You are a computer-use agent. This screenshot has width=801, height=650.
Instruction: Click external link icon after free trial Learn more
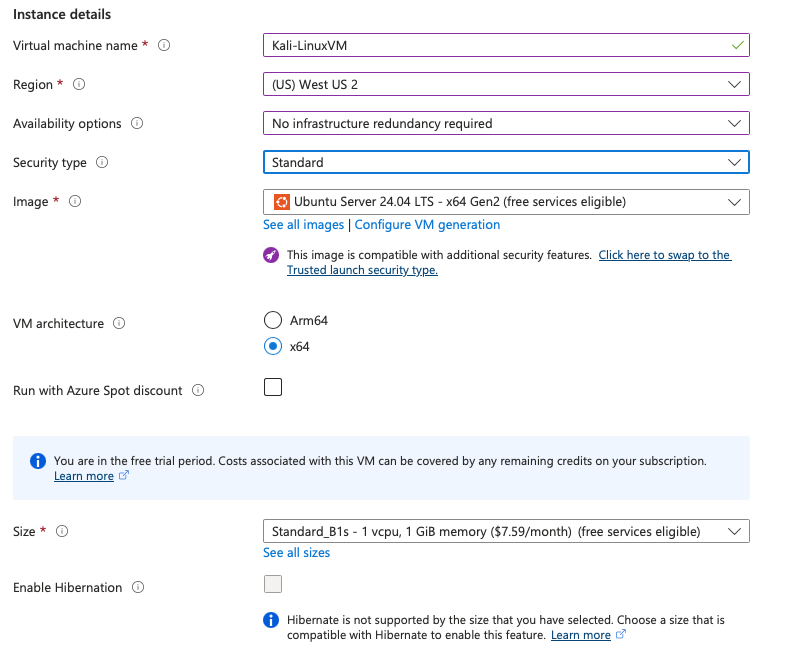(x=124, y=475)
